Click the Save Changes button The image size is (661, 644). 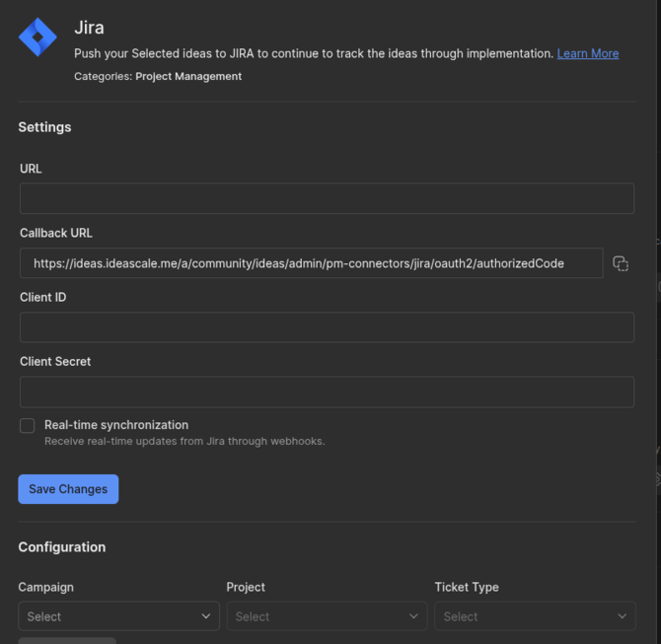pos(68,489)
